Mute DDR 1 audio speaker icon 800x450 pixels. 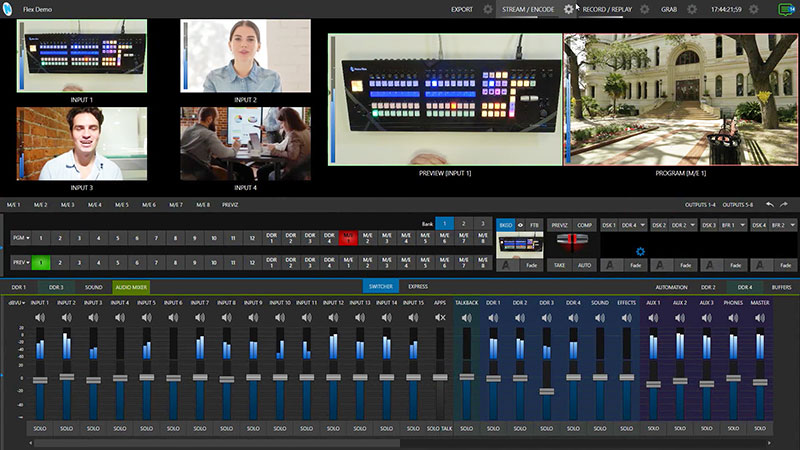pos(493,317)
